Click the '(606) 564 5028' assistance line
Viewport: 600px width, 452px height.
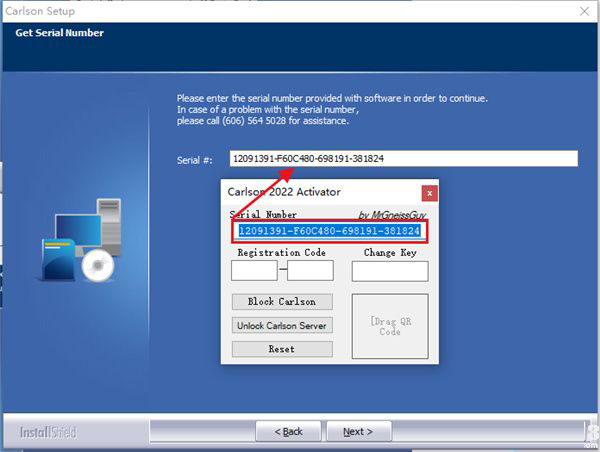click(x=263, y=121)
